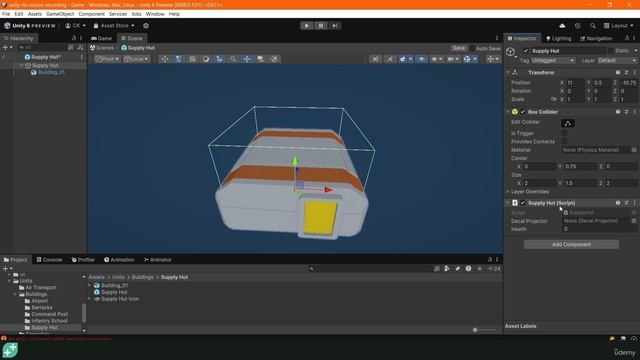Start Play mode with the play button
The height and width of the screenshot is (360, 640).
pos(307,26)
